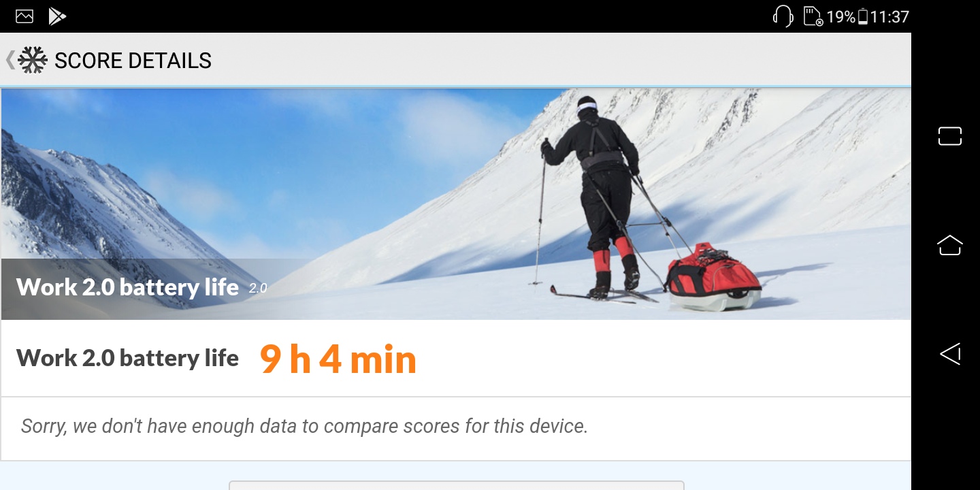Tap the small 2.0 version label on the banner
This screenshot has width=980, height=490.
258,289
